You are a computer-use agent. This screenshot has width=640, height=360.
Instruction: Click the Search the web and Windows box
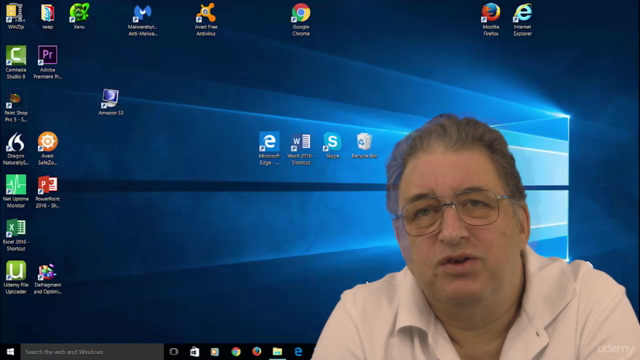(92, 351)
